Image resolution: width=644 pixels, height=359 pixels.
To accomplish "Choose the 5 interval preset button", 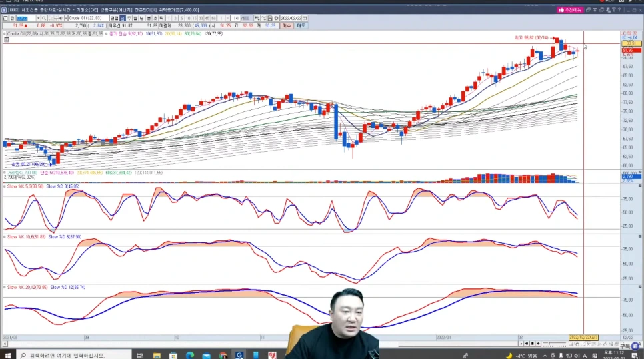I will pos(181,19).
